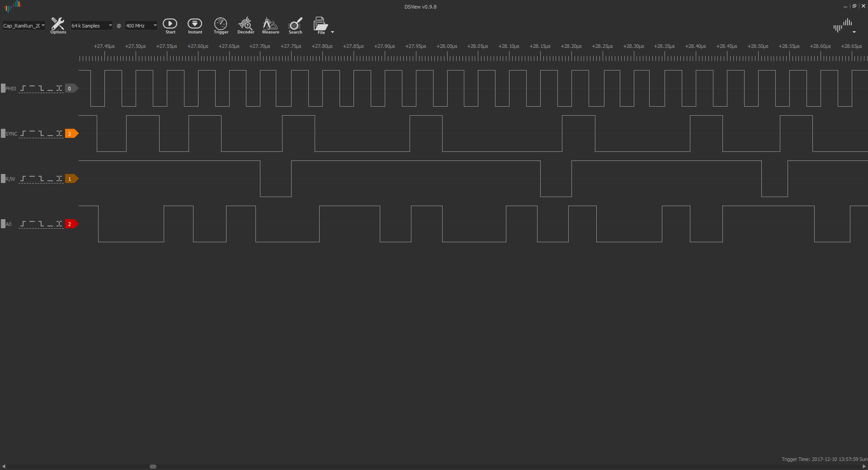The width and height of the screenshot is (868, 470).
Task: Set falling edge trigger on SYNC
Action: tap(41, 134)
